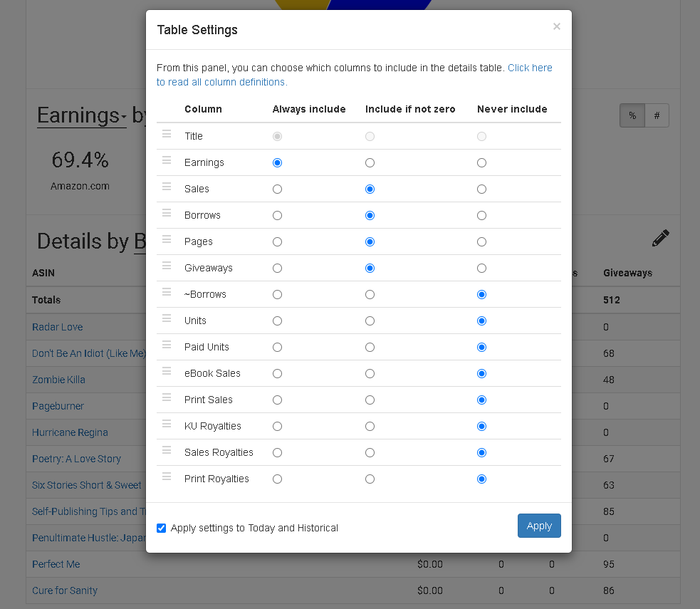Click the Apply button

tap(539, 526)
